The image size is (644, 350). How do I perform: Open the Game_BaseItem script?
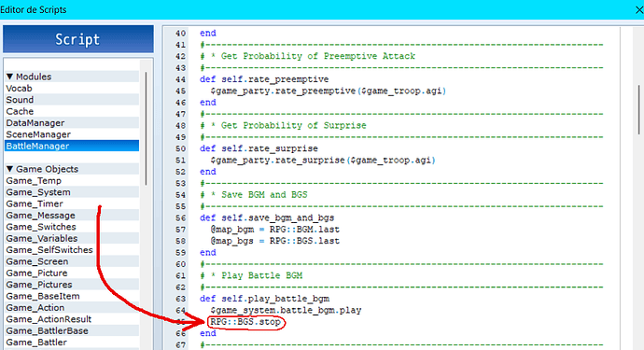click(x=72, y=296)
